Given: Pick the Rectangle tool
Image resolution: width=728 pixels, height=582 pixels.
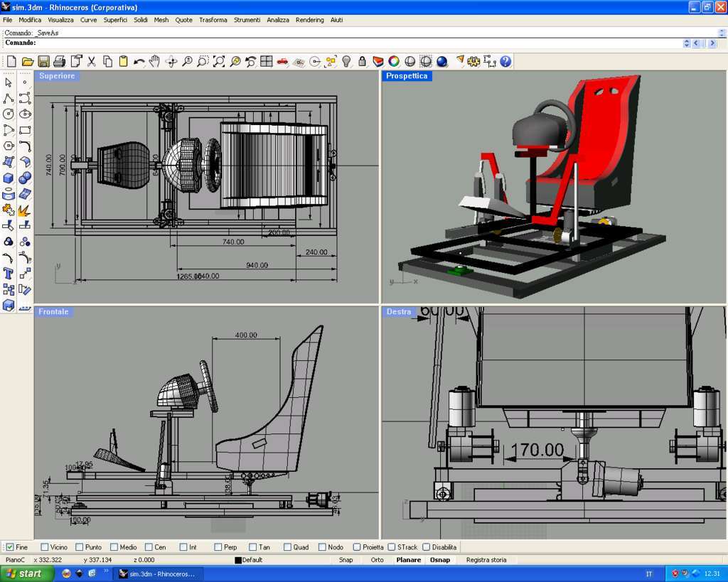Looking at the screenshot, I should [x=25, y=130].
